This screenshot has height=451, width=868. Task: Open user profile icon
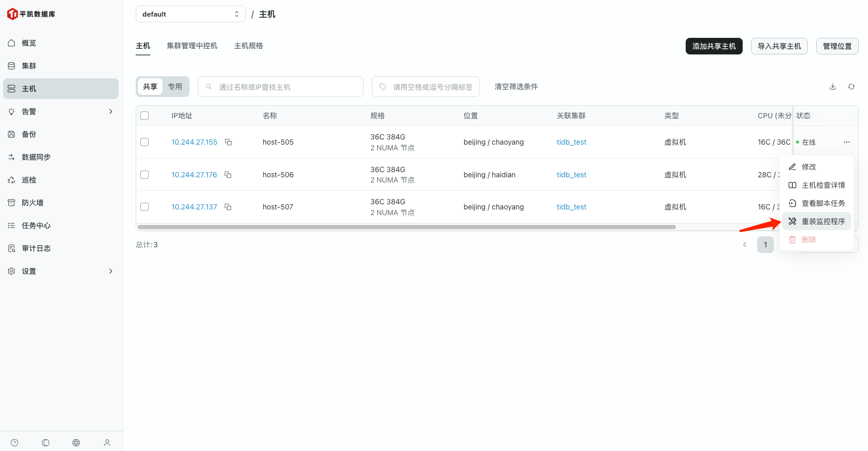point(107,443)
